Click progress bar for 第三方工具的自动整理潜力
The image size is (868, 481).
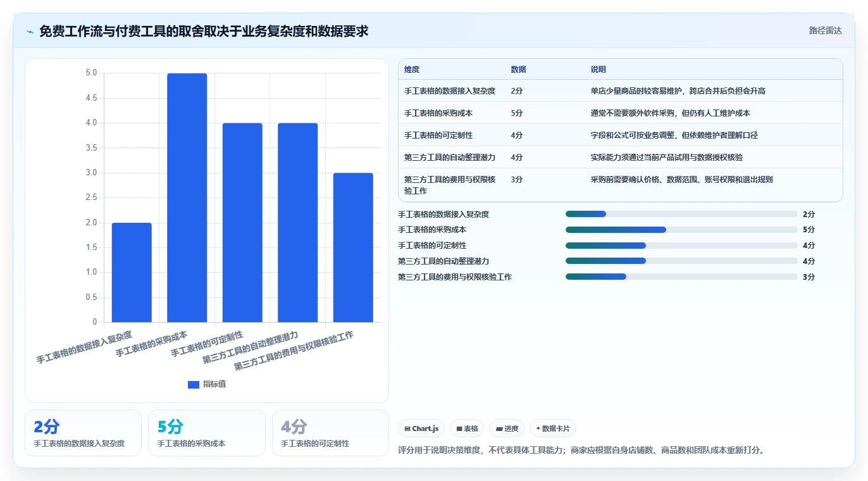click(x=681, y=261)
